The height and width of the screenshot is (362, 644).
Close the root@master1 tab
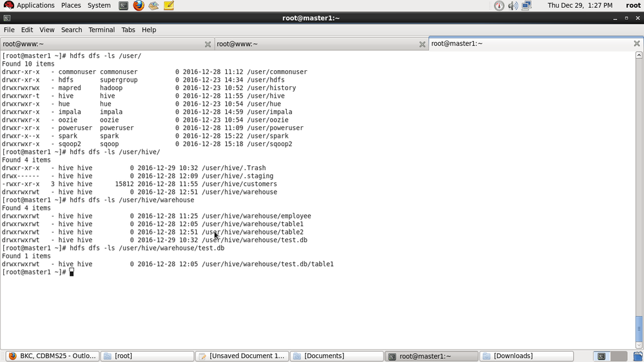[637, 44]
